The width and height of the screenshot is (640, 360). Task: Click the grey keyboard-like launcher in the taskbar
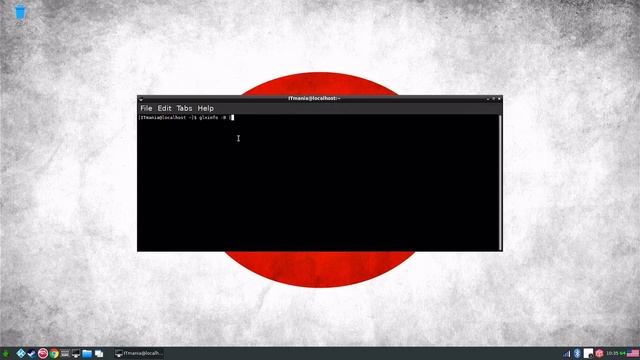tap(65, 353)
